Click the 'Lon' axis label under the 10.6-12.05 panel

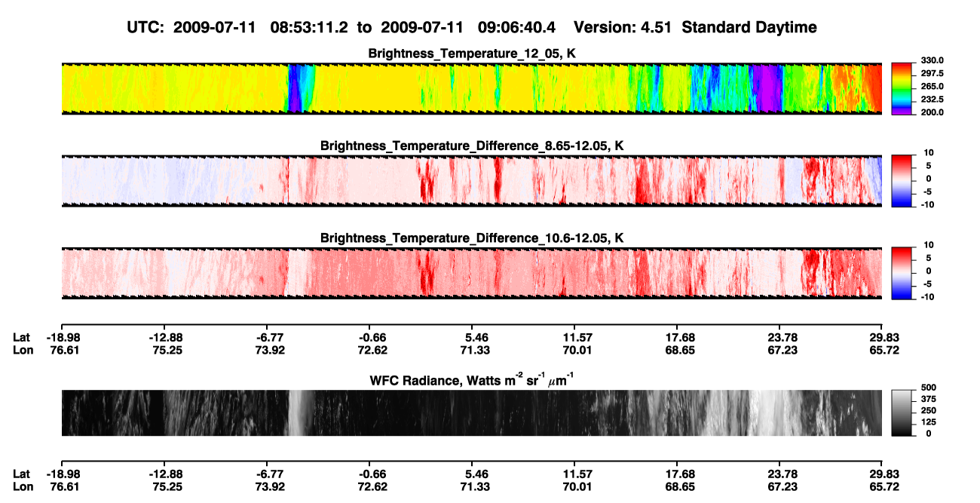pyautogui.click(x=22, y=350)
